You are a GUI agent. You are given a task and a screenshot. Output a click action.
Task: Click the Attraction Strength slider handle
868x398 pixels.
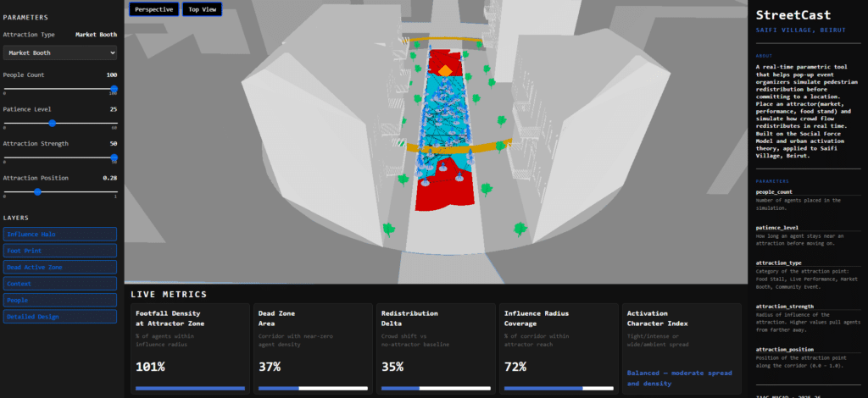click(114, 158)
